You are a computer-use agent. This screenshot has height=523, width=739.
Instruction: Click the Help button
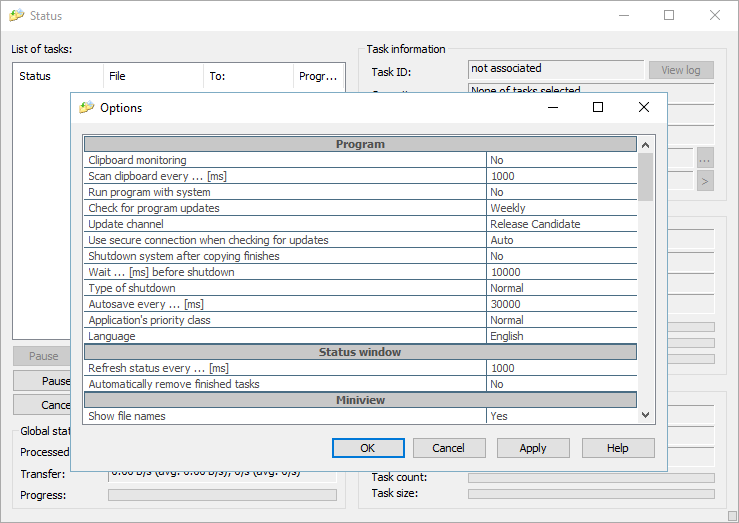pyautogui.click(x=618, y=448)
